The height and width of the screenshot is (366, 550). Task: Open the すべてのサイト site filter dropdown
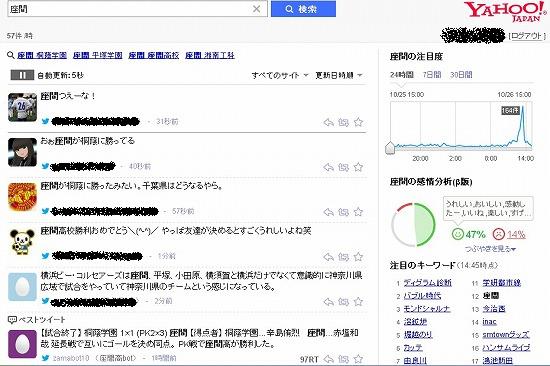(x=280, y=75)
